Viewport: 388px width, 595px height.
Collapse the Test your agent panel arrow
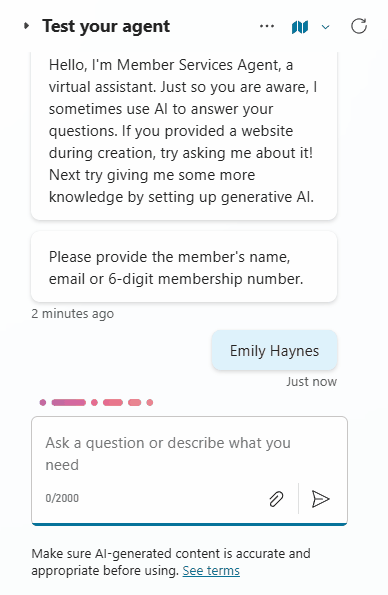click(x=26, y=26)
